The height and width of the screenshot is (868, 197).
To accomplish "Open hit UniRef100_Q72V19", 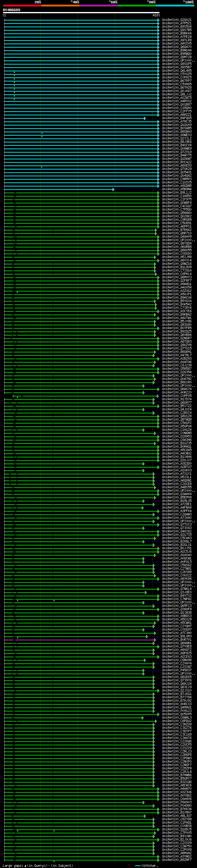I will click(x=176, y=152).
